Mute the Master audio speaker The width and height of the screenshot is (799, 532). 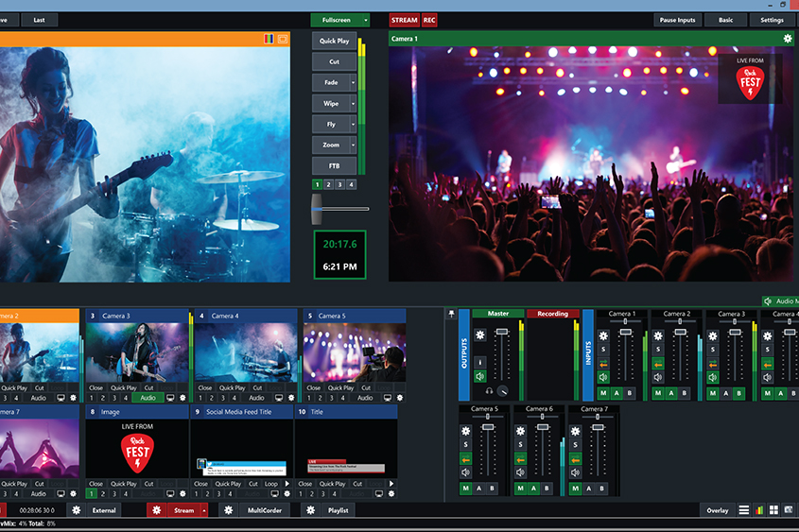tap(479, 377)
